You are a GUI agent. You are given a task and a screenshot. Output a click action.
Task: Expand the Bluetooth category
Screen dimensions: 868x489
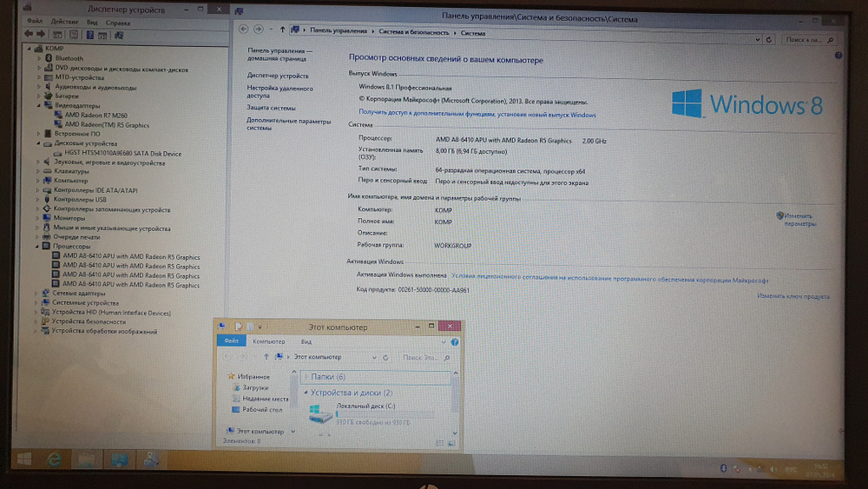pos(39,58)
